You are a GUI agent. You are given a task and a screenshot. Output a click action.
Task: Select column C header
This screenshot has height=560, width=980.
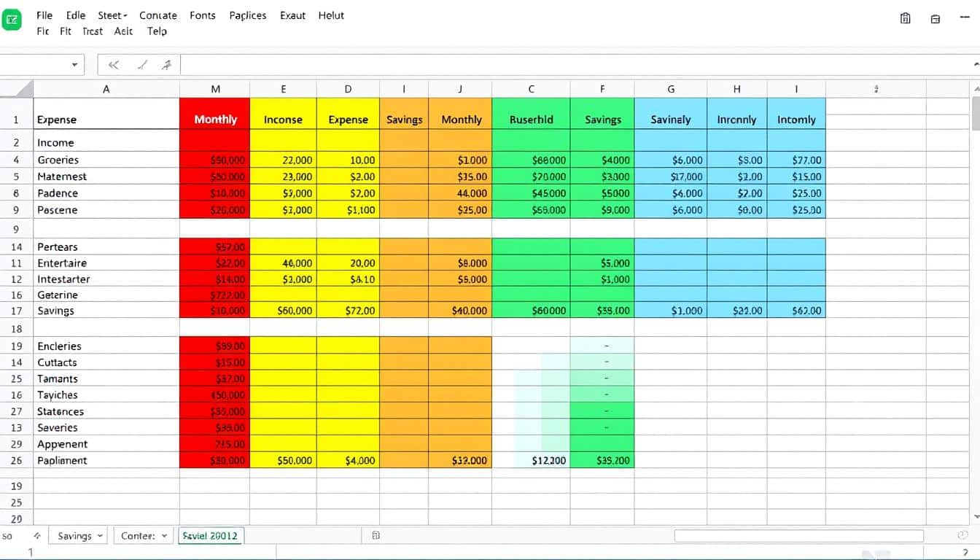pyautogui.click(x=531, y=89)
